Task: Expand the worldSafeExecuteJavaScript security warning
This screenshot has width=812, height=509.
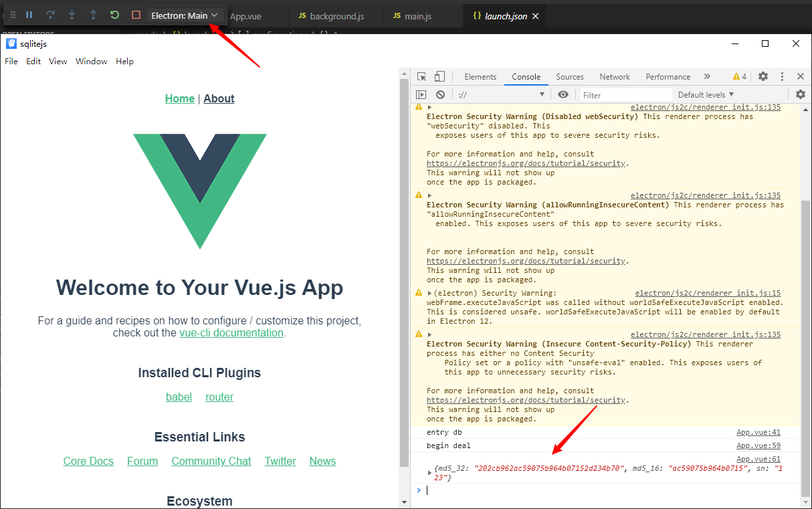Action: tap(429, 293)
